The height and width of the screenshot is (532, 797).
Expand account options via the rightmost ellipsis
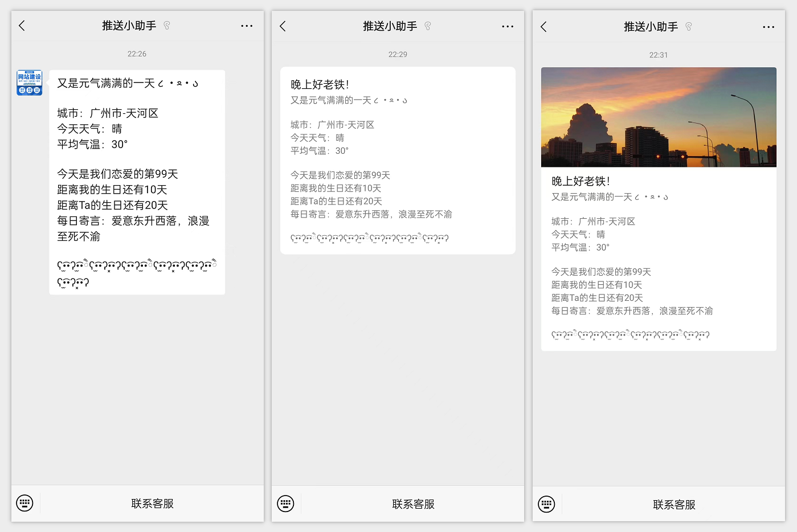(769, 26)
